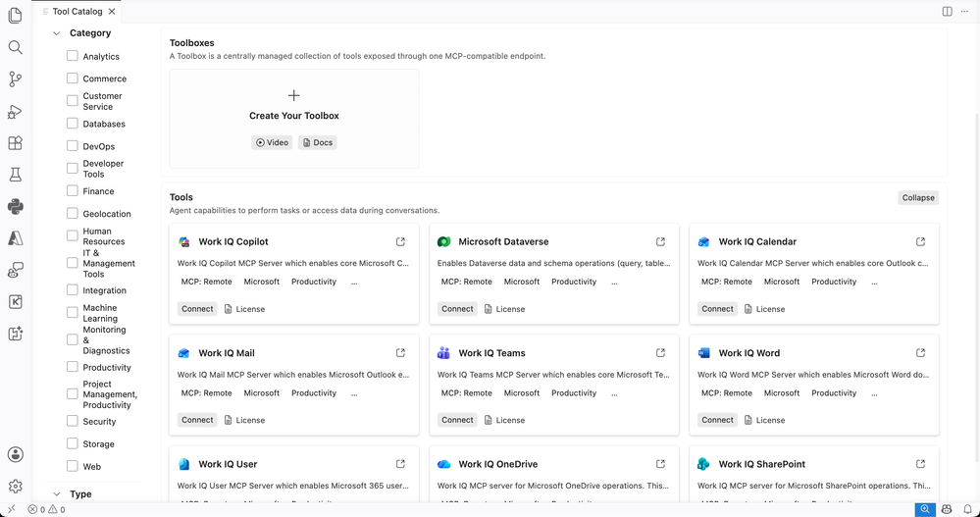
Task: Close the Tool Catalog tab
Action: [112, 11]
